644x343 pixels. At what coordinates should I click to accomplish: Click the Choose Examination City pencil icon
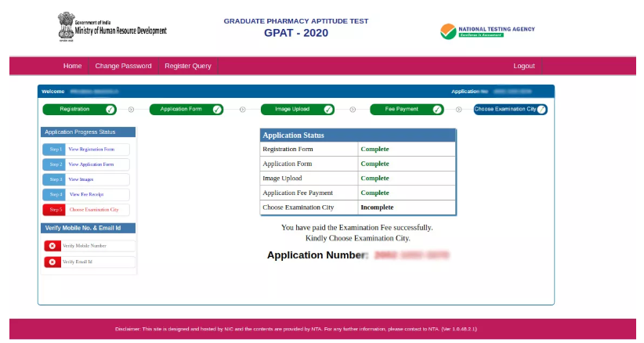point(541,110)
